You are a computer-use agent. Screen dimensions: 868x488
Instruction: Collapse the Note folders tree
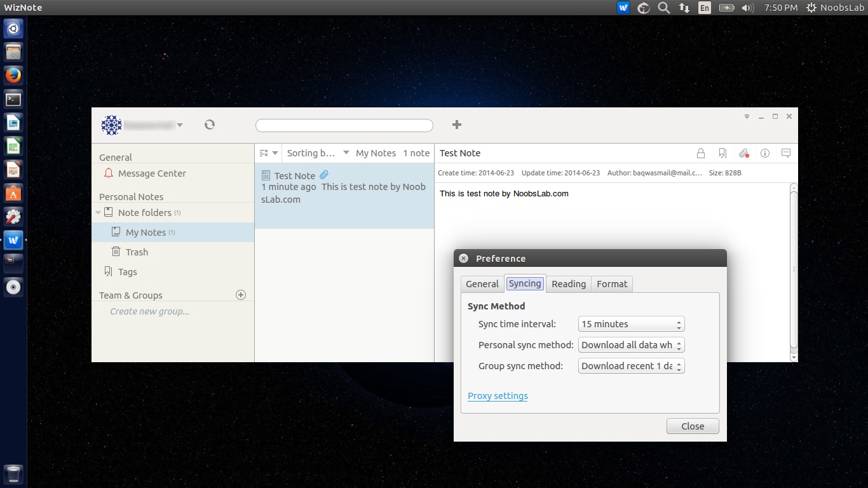tap(98, 213)
